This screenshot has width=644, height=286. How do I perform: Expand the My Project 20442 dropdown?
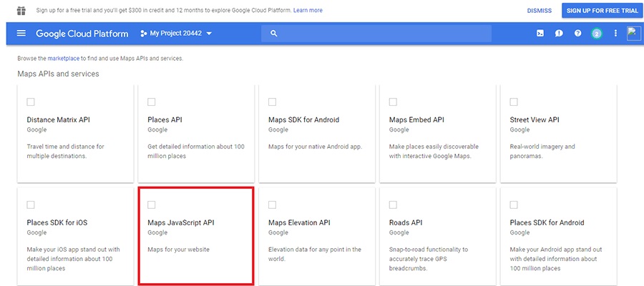coord(177,34)
